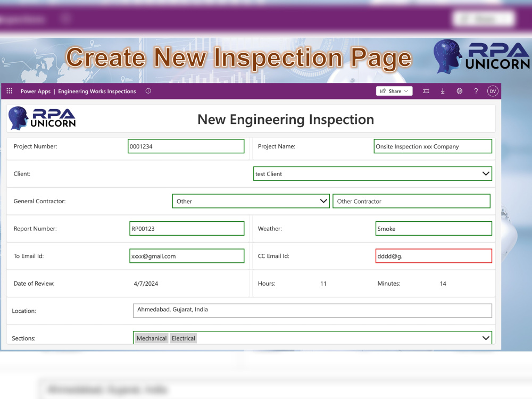Click the RPA Unicorn logo in the banner
The width and height of the screenshot is (532, 399).
[x=482, y=56]
